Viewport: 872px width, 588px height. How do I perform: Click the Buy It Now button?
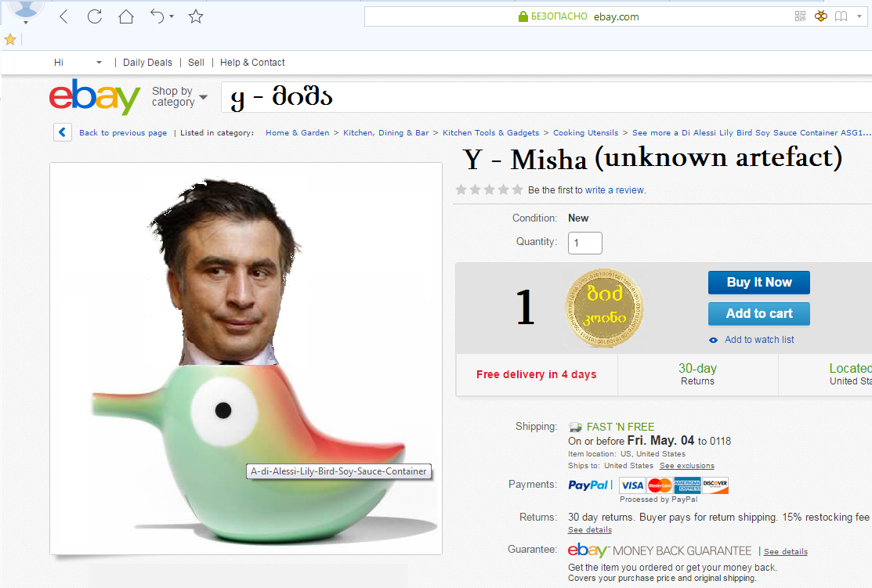coord(758,283)
